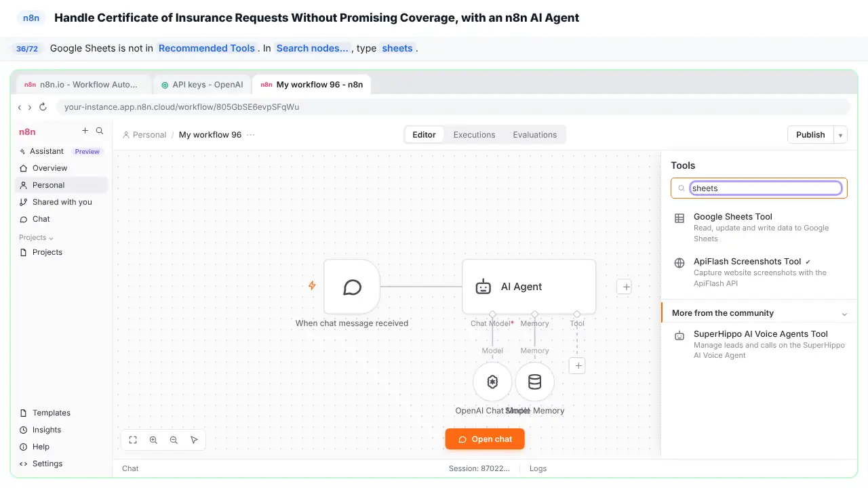Click the orange Open chat button
This screenshot has height=488, width=868.
tap(485, 439)
